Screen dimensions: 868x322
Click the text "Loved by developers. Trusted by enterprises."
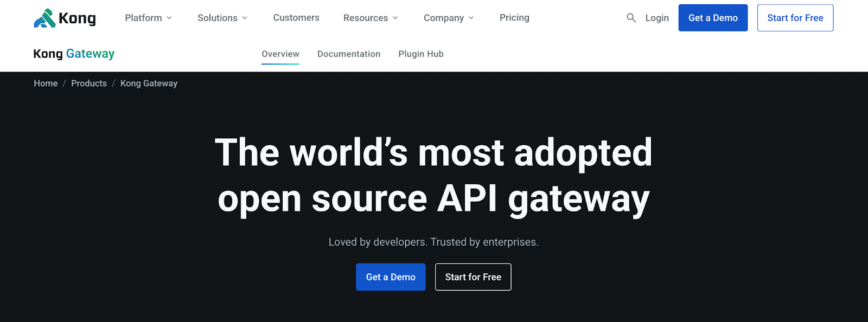433,242
